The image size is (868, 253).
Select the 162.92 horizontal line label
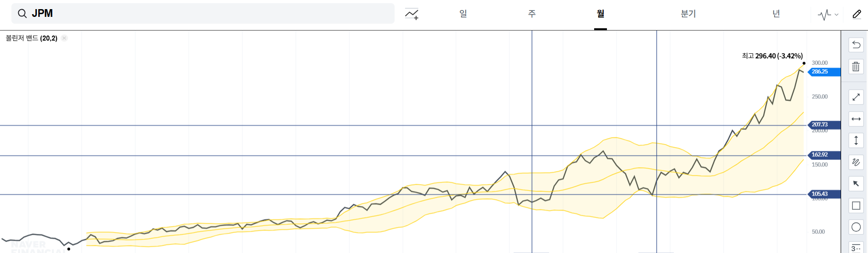824,155
